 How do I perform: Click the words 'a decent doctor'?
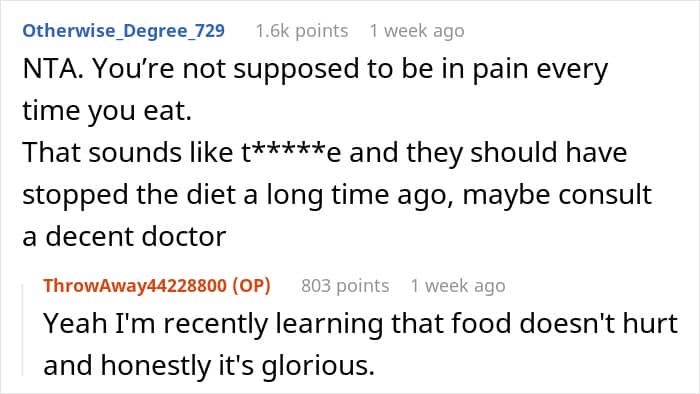(x=124, y=236)
